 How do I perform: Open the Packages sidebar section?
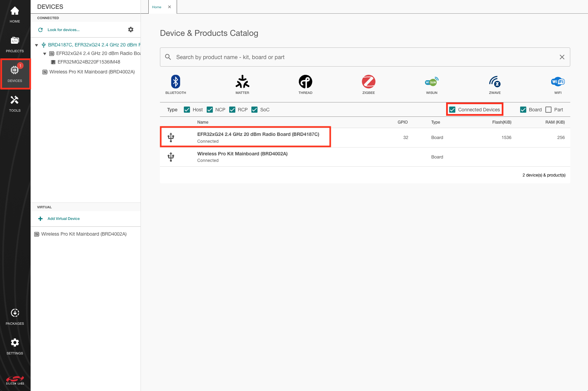click(x=15, y=317)
